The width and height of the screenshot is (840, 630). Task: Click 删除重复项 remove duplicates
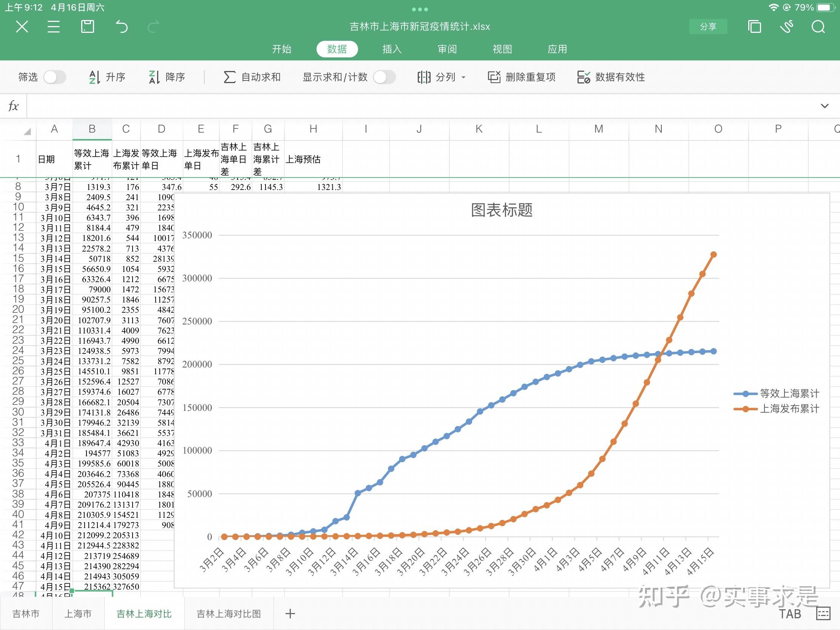click(522, 77)
